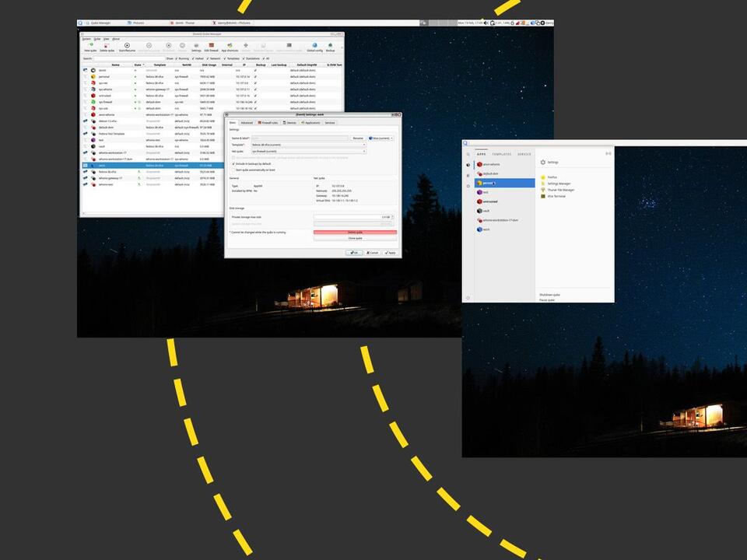Launch Xfce Terminal from the app menu
This screenshot has height=560, width=747.
click(x=556, y=196)
